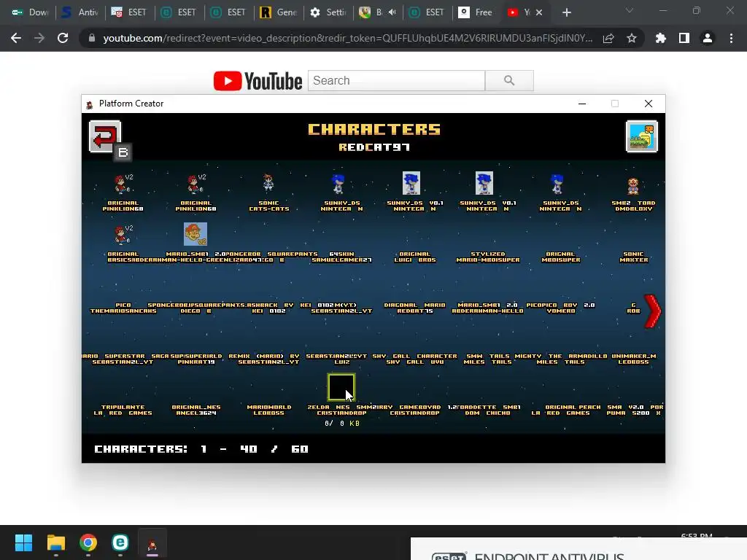Select the SMW Tails Miles Tails entry
Screen dimensions: 747x560
(x=488, y=359)
